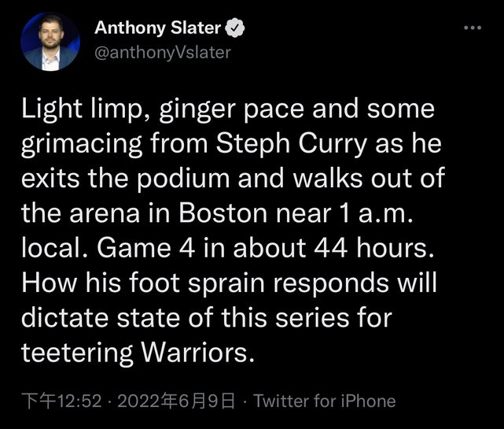The width and height of the screenshot is (504, 429).
Task: Click the Anthony Slater display name
Action: point(158,29)
